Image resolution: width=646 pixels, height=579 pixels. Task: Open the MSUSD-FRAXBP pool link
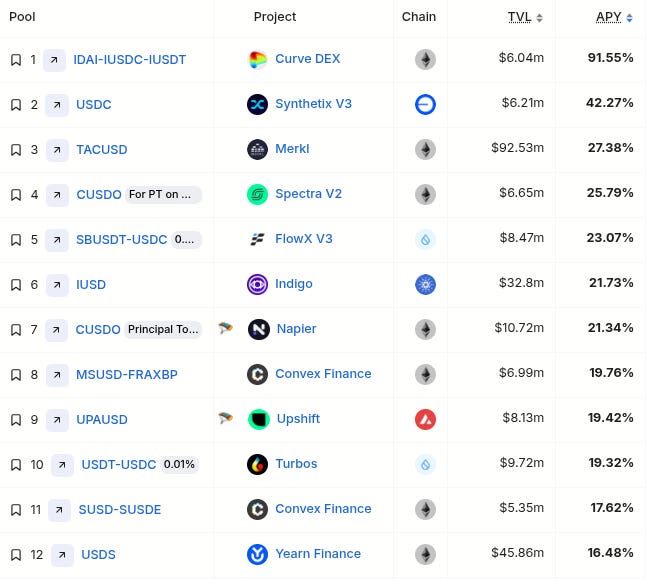127,375
